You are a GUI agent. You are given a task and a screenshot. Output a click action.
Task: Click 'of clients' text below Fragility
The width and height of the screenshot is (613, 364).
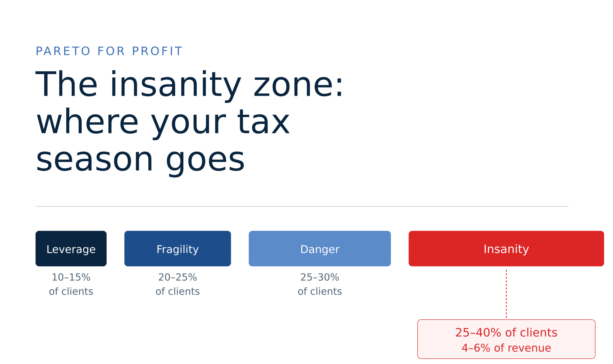pyautogui.click(x=178, y=292)
